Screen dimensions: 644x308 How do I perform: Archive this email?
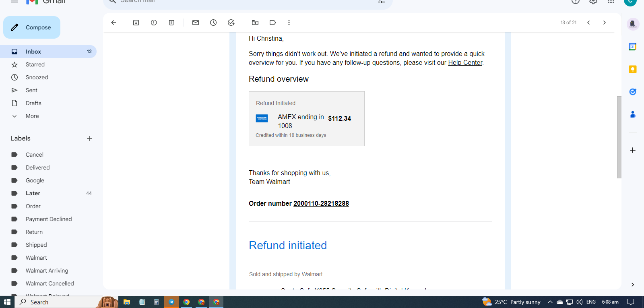[x=136, y=23]
